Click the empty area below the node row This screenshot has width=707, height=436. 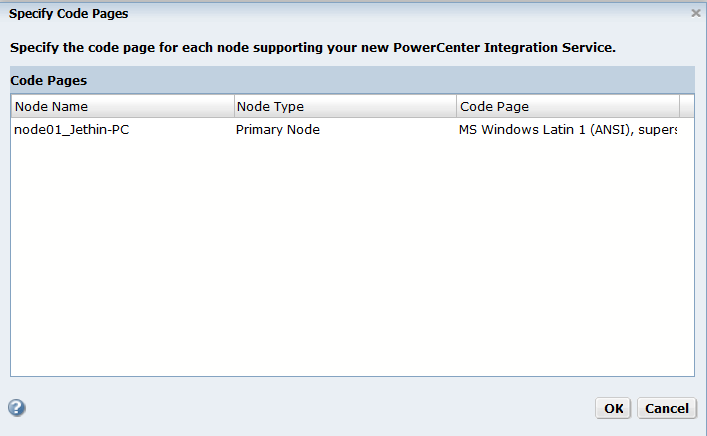click(x=352, y=260)
